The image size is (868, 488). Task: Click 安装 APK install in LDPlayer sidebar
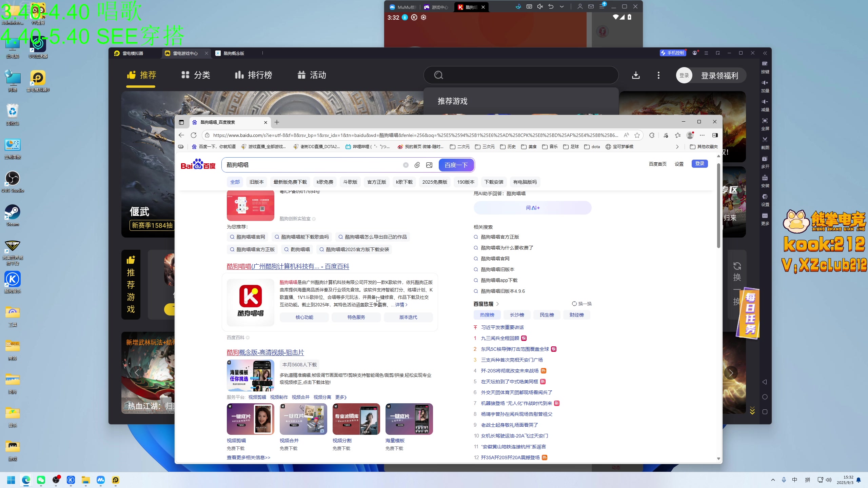765,181
